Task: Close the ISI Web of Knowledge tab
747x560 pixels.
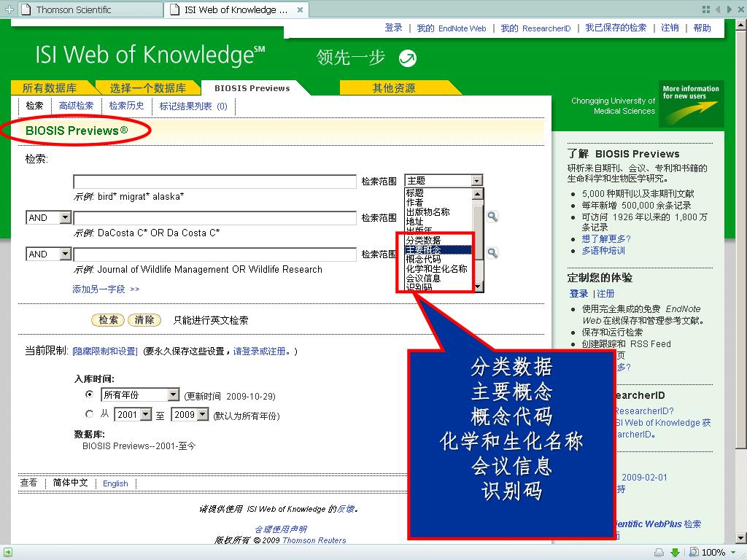Action: [300, 9]
